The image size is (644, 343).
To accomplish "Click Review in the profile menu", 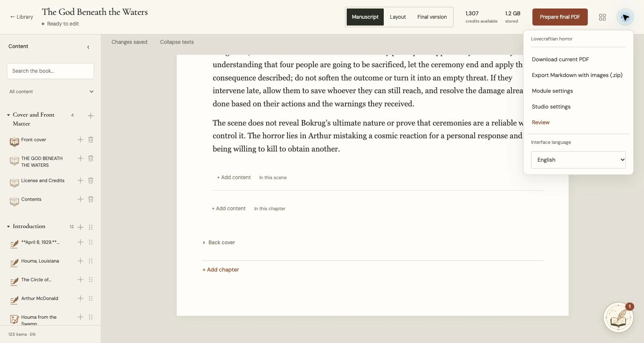I will (x=541, y=122).
